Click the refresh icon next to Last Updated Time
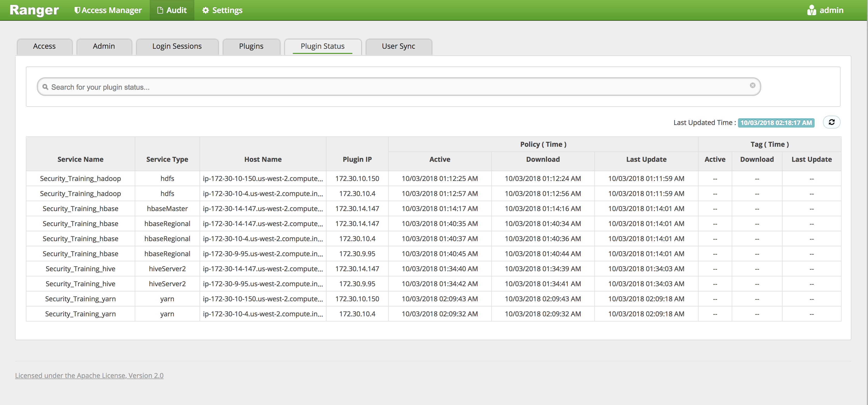This screenshot has width=868, height=405. point(831,122)
